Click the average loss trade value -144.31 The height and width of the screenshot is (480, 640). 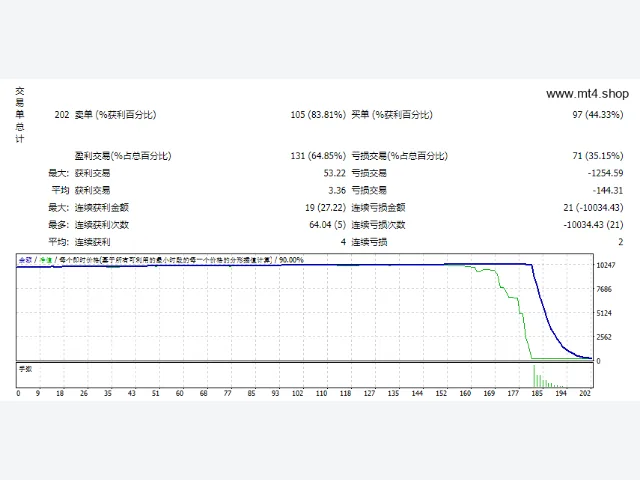(608, 190)
